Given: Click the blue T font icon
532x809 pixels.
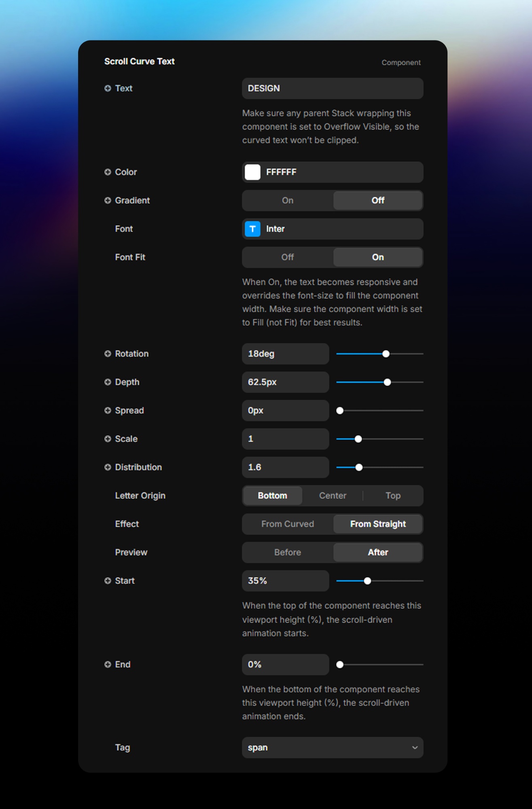Looking at the screenshot, I should coord(252,229).
